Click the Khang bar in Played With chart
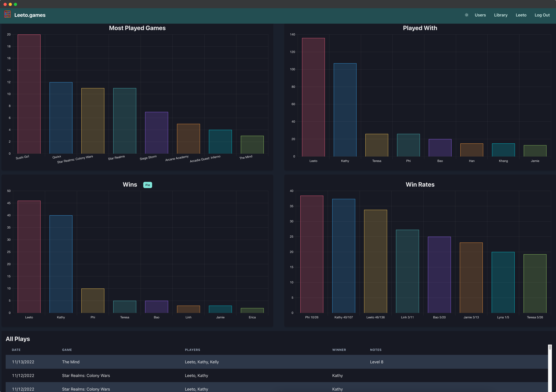Image resolution: width=556 pixels, height=392 pixels. [503, 150]
